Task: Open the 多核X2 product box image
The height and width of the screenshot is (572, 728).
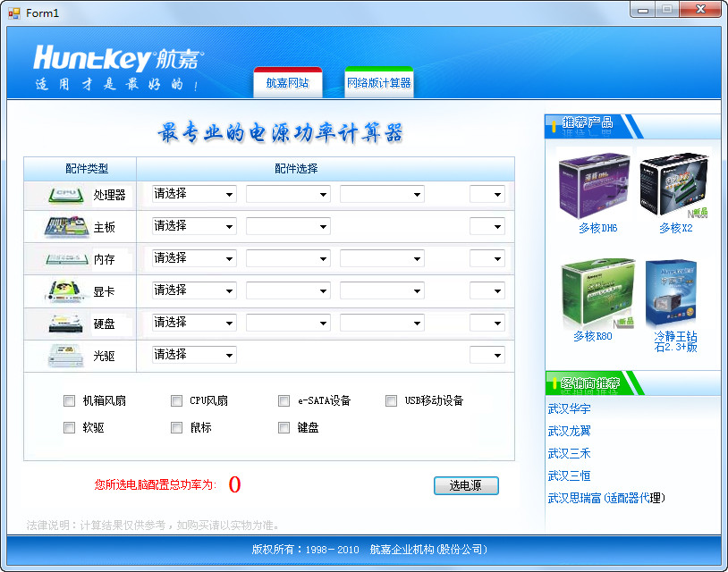Action: [x=674, y=185]
